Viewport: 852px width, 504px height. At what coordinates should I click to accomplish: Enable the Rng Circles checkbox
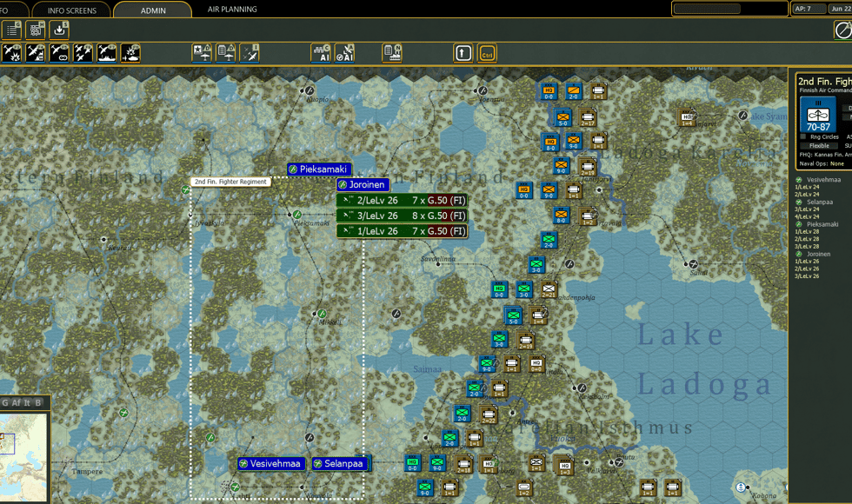click(x=803, y=137)
